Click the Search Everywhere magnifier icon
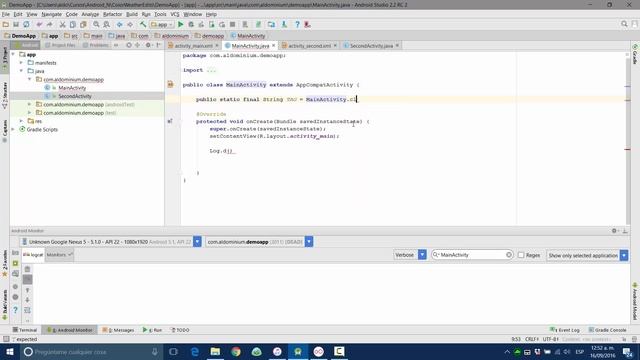This screenshot has height=360, width=640. [624, 24]
